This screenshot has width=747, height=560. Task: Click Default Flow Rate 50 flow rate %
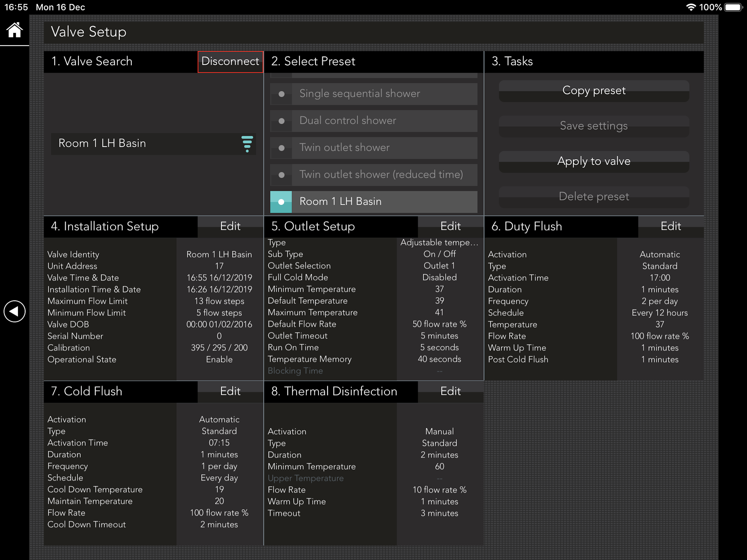pos(439,324)
